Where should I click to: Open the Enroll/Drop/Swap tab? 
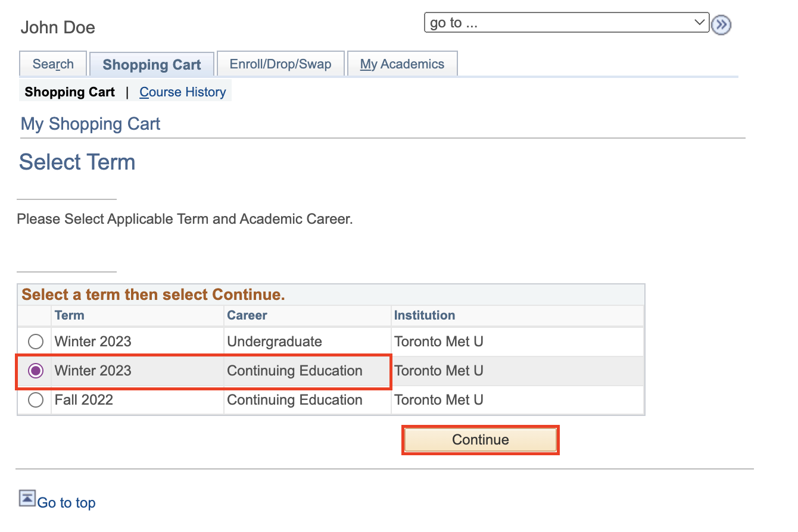[x=280, y=64]
